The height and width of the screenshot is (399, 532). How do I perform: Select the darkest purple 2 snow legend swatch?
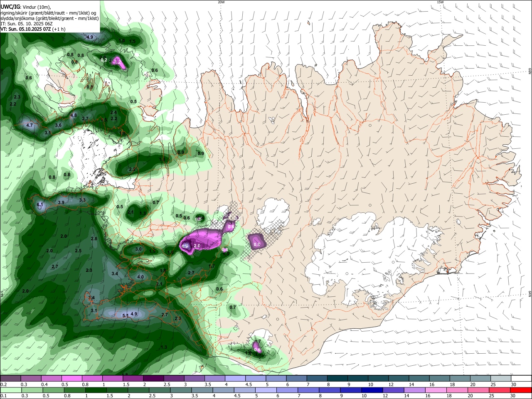pos(153,379)
